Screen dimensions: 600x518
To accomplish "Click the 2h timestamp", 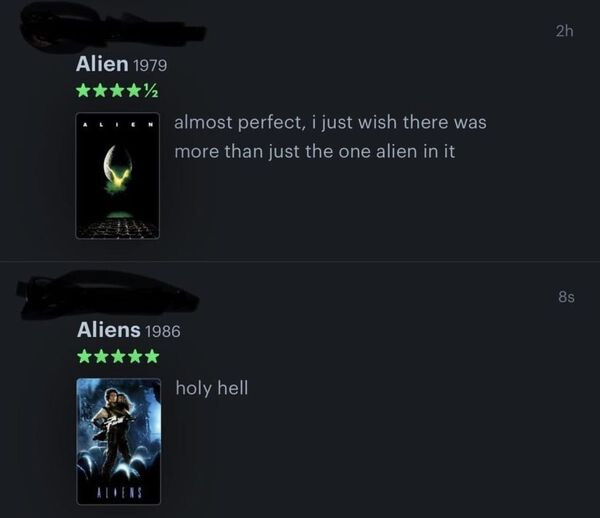I will click(x=564, y=31).
